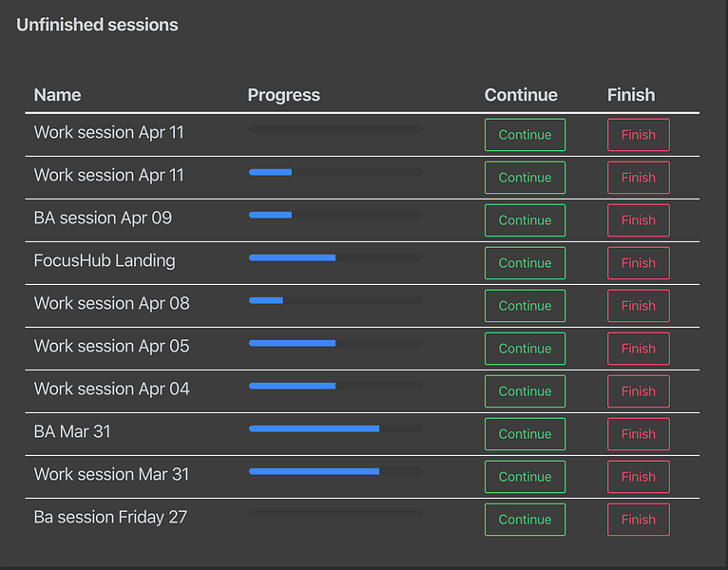Click the Progress column header
The height and width of the screenshot is (570, 728).
pos(283,95)
